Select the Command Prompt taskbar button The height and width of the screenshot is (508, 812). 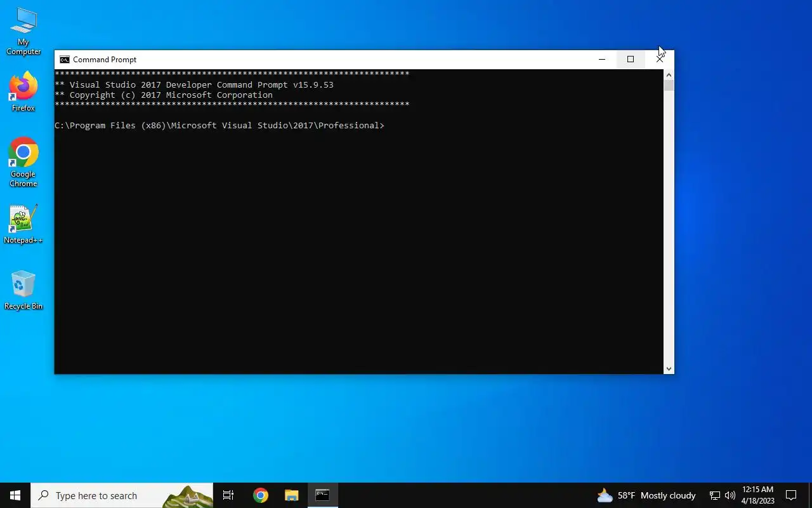coord(322,495)
